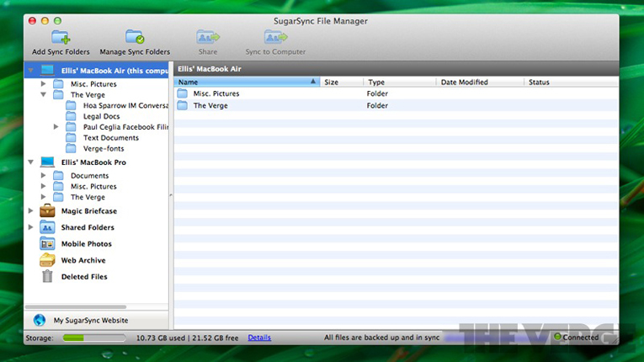644x362 pixels.
Task: Click 'All files are backed up and in sync' status
Action: click(x=381, y=338)
